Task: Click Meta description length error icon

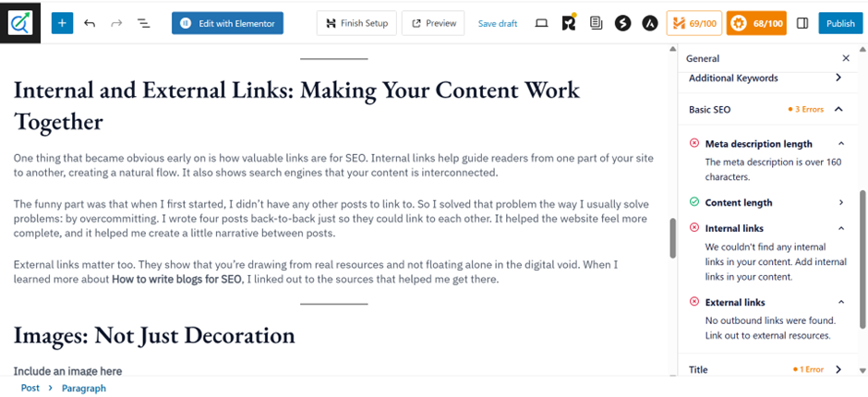Action: click(x=694, y=144)
